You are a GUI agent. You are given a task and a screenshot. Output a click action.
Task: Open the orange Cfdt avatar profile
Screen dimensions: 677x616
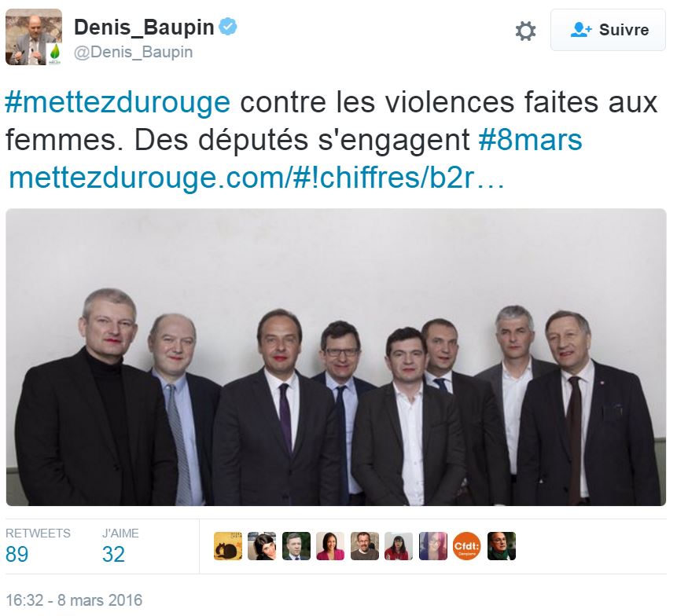467,546
